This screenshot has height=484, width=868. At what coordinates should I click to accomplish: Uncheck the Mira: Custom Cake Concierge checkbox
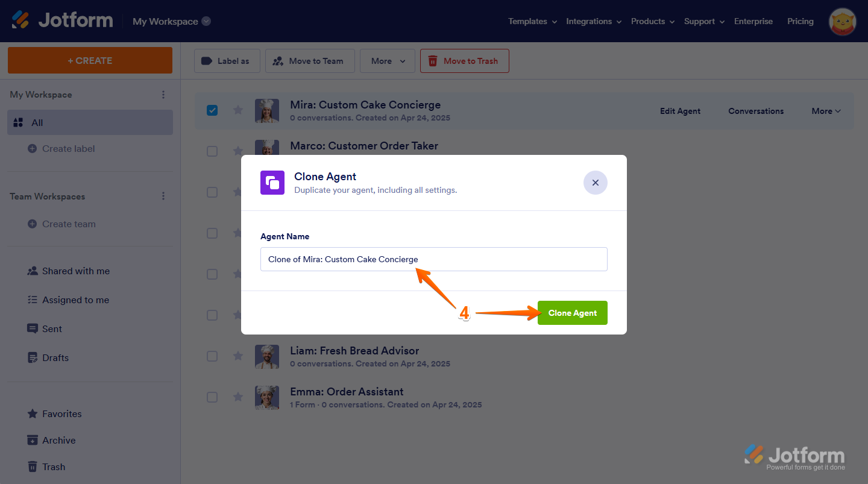pos(212,110)
